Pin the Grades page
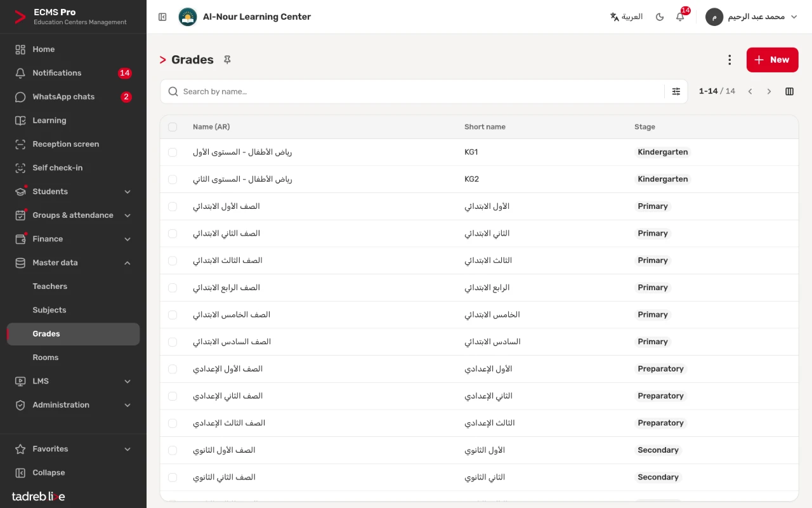Image resolution: width=812 pixels, height=508 pixels. tap(227, 60)
